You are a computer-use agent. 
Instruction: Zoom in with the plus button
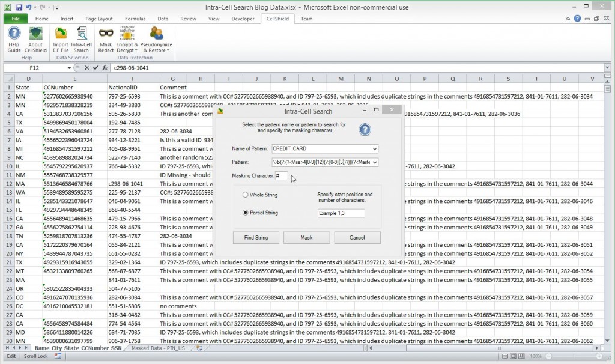pyautogui.click(x=599, y=356)
